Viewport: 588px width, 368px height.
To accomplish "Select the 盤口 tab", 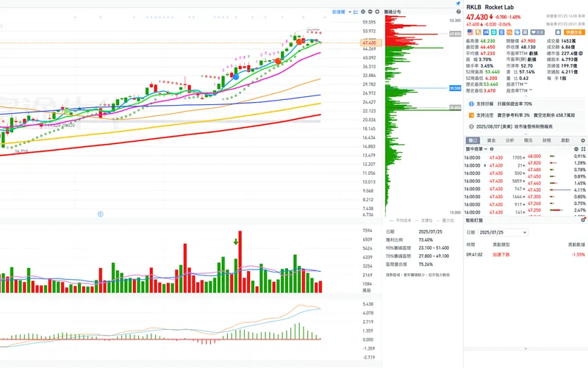I will (473, 140).
